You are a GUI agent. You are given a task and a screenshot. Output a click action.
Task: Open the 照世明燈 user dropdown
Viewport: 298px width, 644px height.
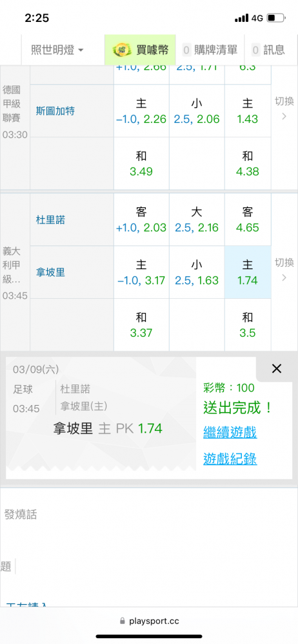57,50
